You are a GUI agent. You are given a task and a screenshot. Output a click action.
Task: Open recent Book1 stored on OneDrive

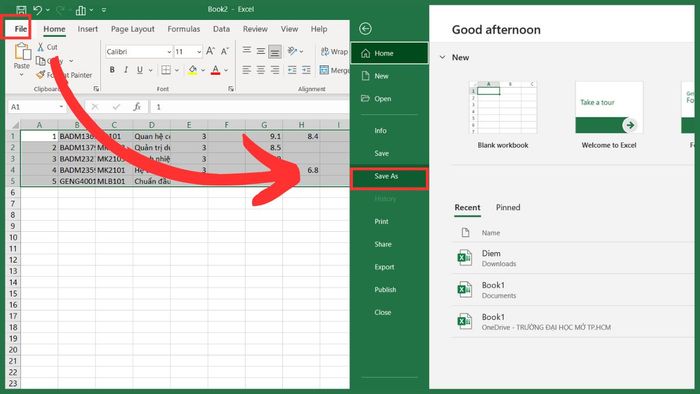(x=573, y=321)
